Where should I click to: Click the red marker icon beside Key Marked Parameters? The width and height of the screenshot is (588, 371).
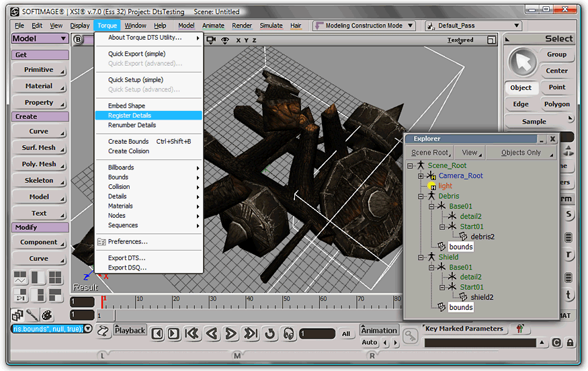519,329
